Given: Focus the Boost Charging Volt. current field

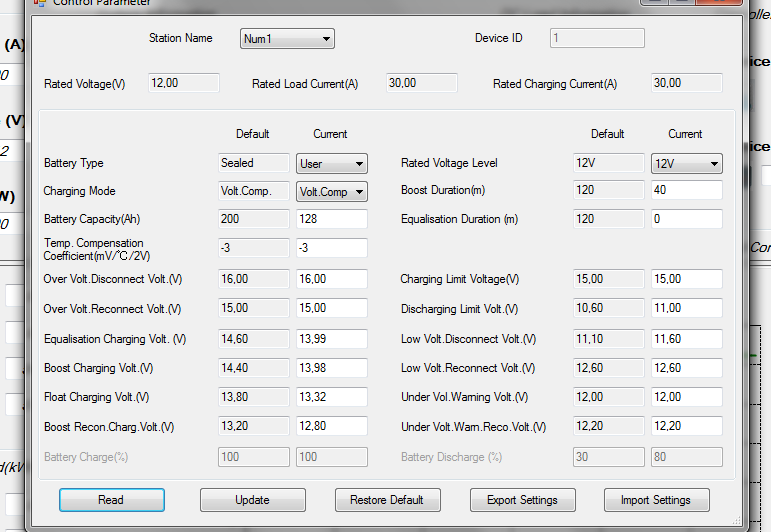Looking at the screenshot, I should [x=332, y=368].
